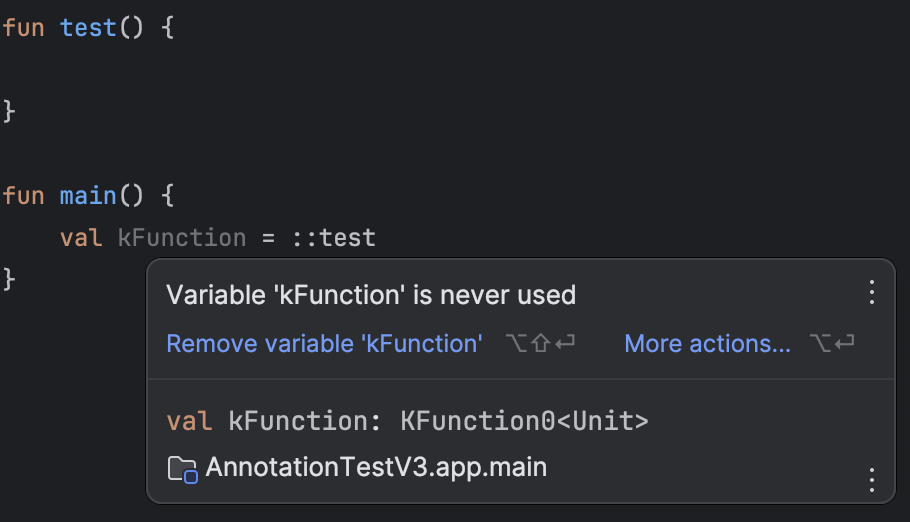Place caret on the test function name
910x522 pixels.
(88, 28)
